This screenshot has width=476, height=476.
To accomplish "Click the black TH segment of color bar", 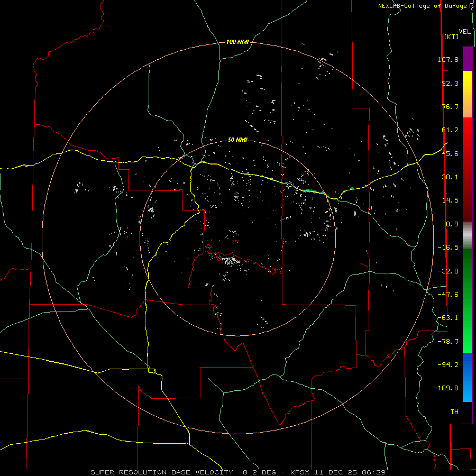I will pos(467,413).
